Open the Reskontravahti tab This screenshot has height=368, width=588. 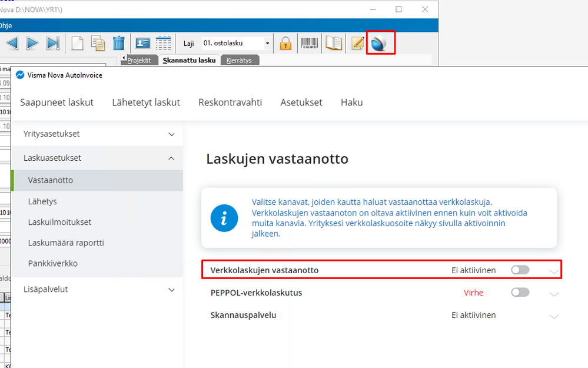pos(230,102)
